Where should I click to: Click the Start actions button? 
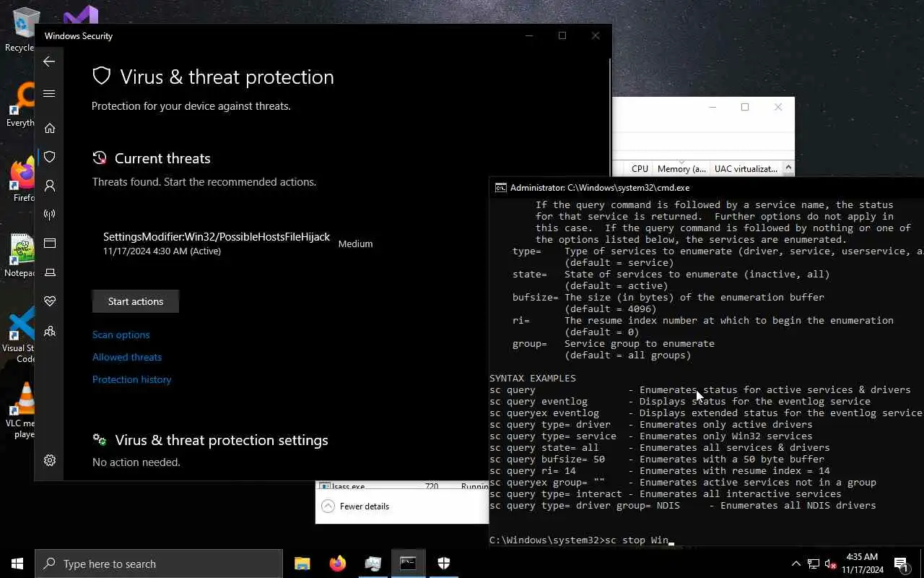(136, 301)
